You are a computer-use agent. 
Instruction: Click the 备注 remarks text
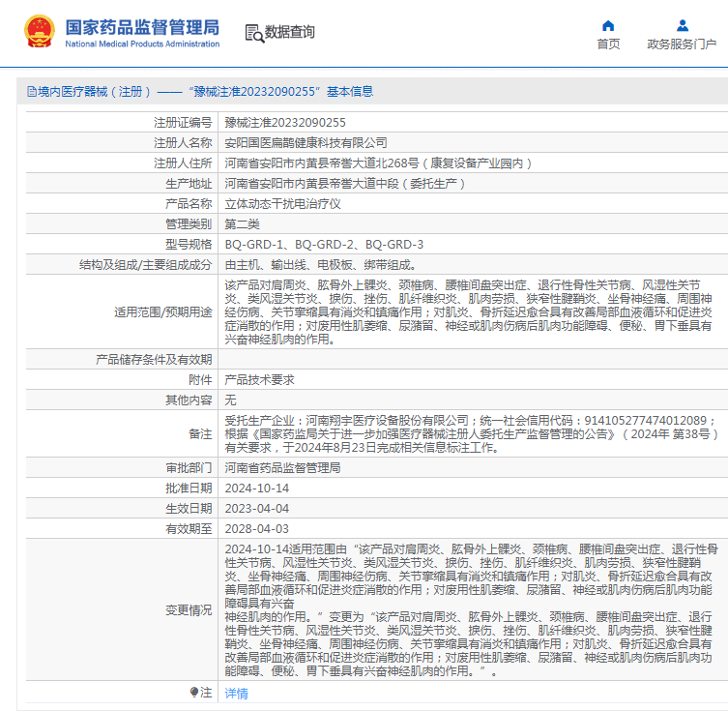click(471, 433)
